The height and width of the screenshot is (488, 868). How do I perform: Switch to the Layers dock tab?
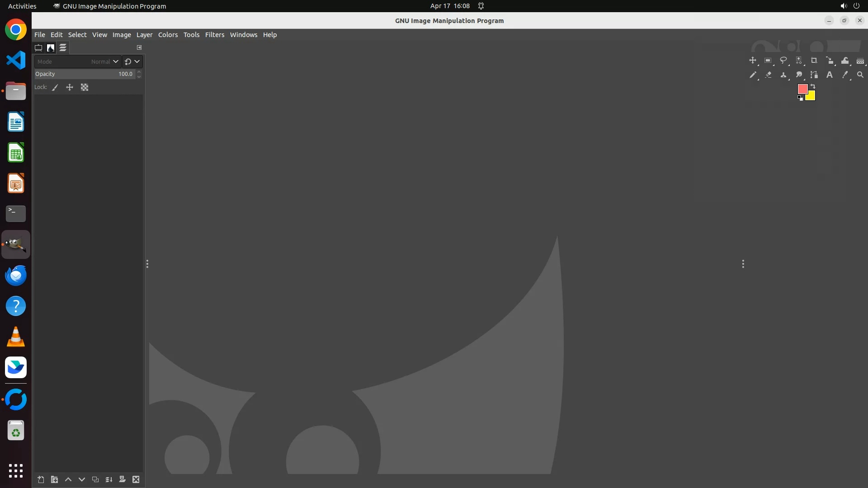tap(63, 47)
